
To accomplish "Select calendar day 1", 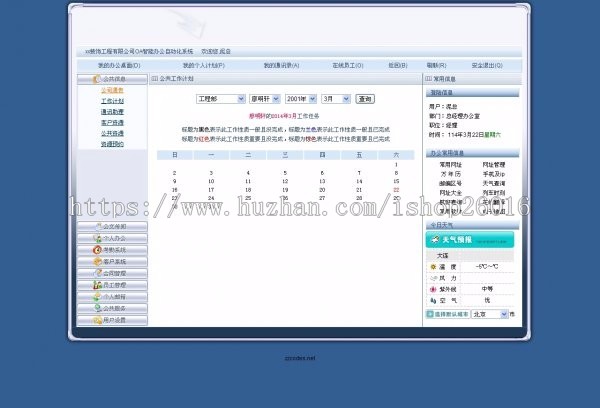I will coord(396,165).
